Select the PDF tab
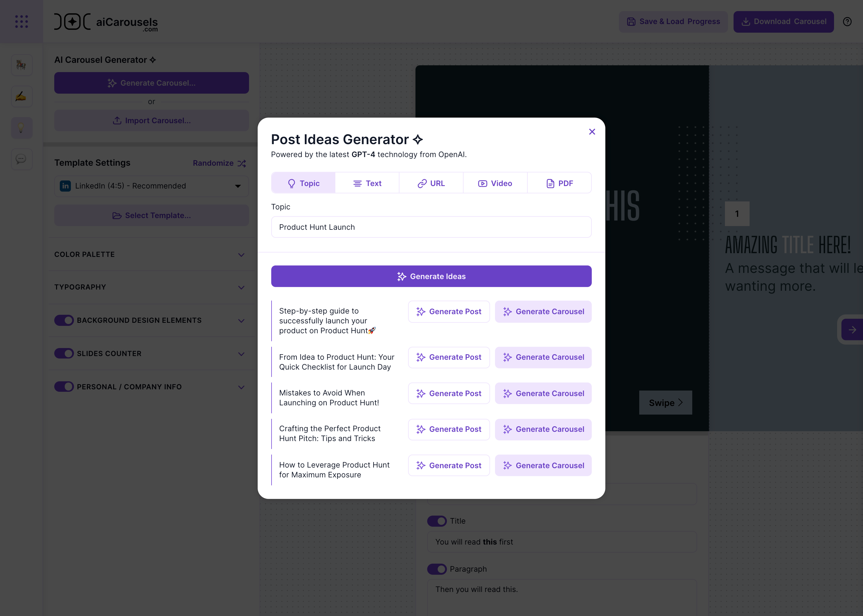 (x=559, y=183)
